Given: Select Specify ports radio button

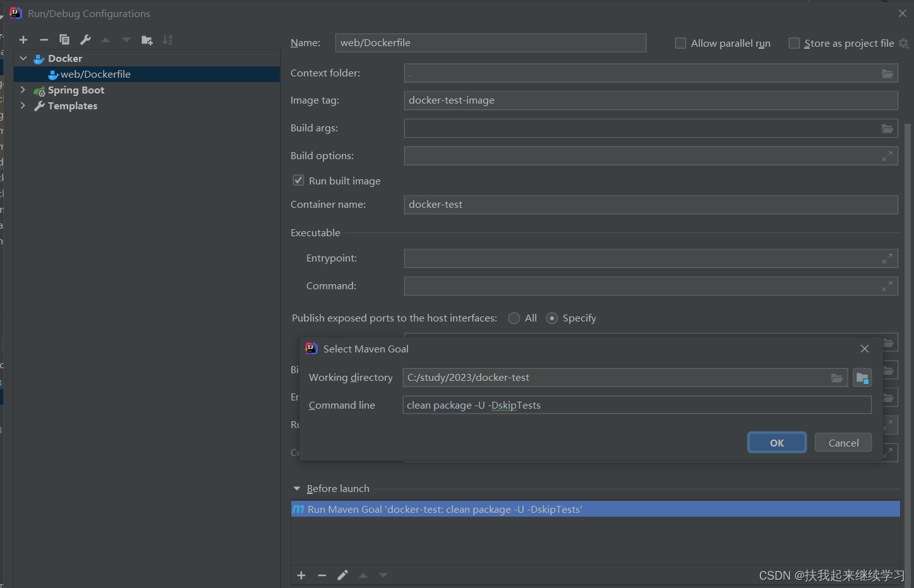Looking at the screenshot, I should coord(552,318).
